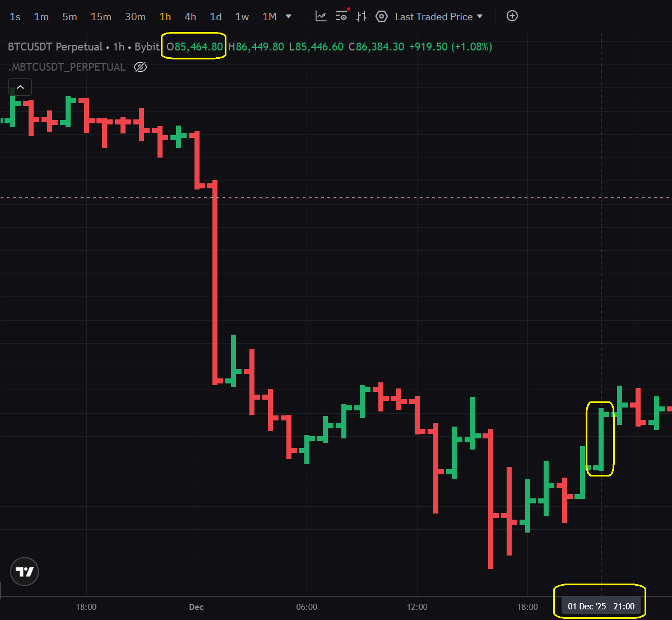Screen dimensions: 672x620
Task: Open the indicators list icon with red dot
Action: (x=341, y=17)
